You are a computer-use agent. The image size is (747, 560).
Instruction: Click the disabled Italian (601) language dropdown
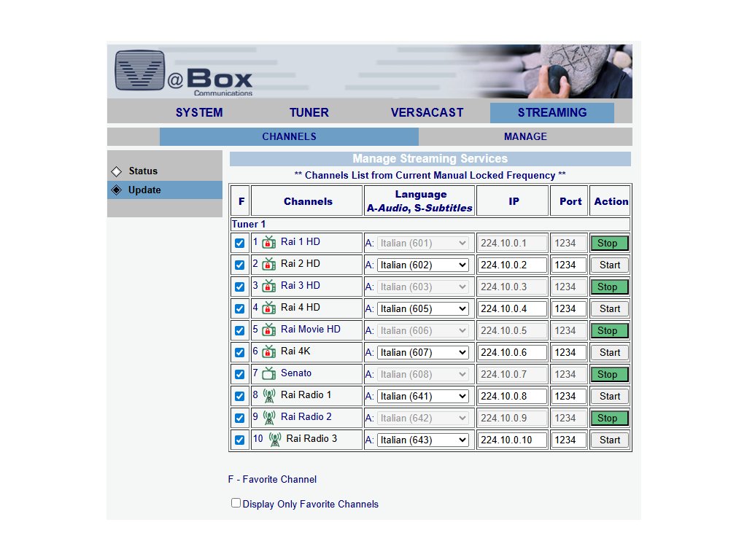pyautogui.click(x=423, y=244)
